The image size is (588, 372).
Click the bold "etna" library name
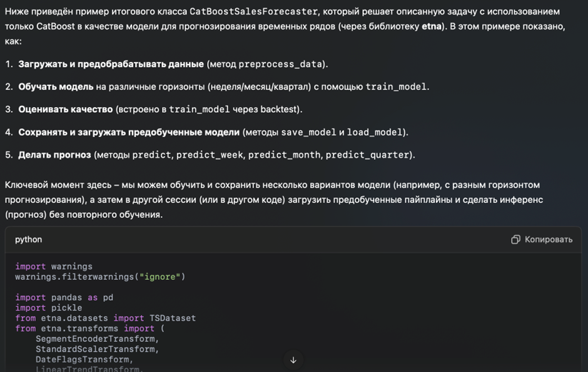click(x=432, y=26)
